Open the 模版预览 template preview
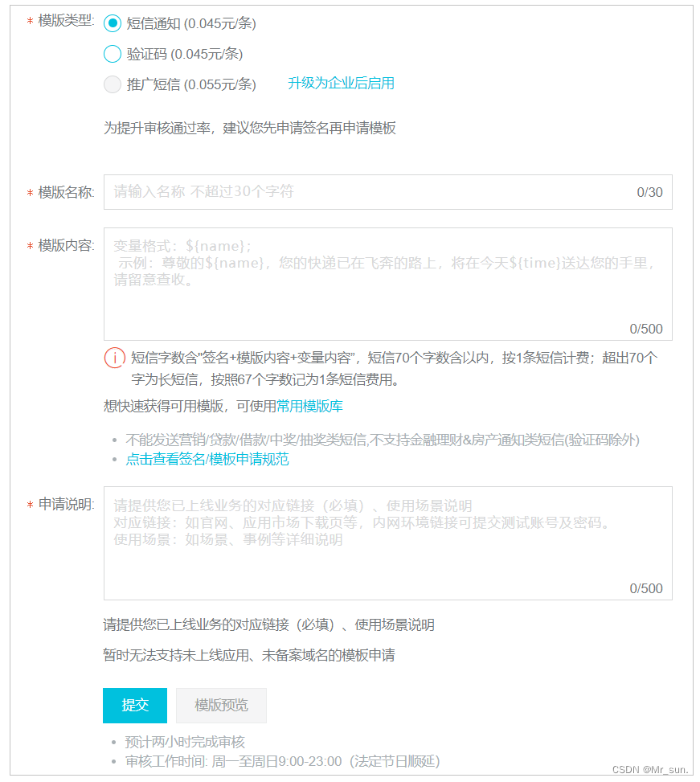700x782 pixels. click(x=221, y=706)
